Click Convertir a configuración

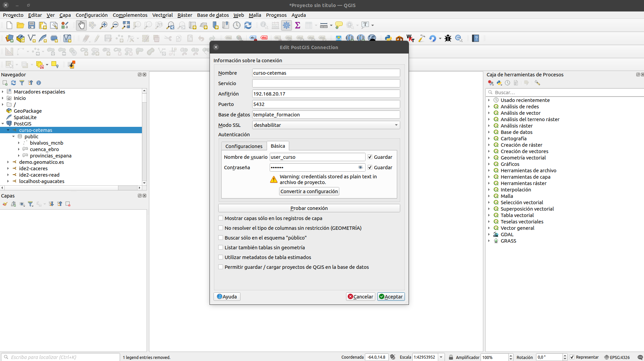click(309, 191)
